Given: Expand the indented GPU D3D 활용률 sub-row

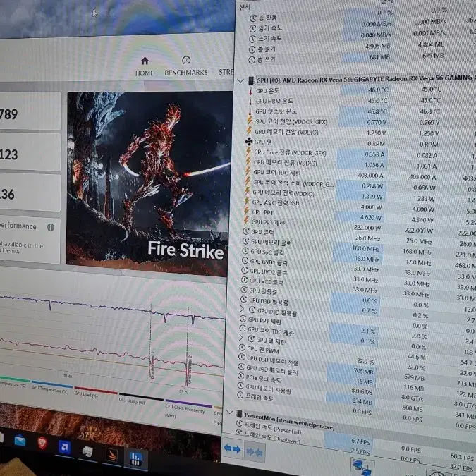Looking at the screenshot, I should (x=242, y=309).
